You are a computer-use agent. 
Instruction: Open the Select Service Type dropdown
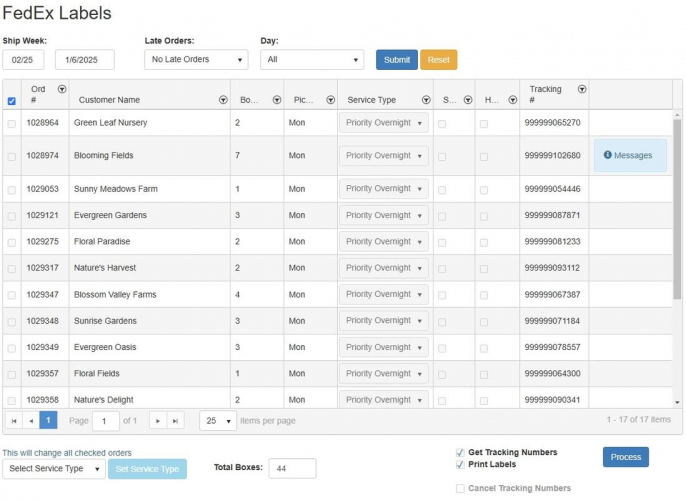54,469
